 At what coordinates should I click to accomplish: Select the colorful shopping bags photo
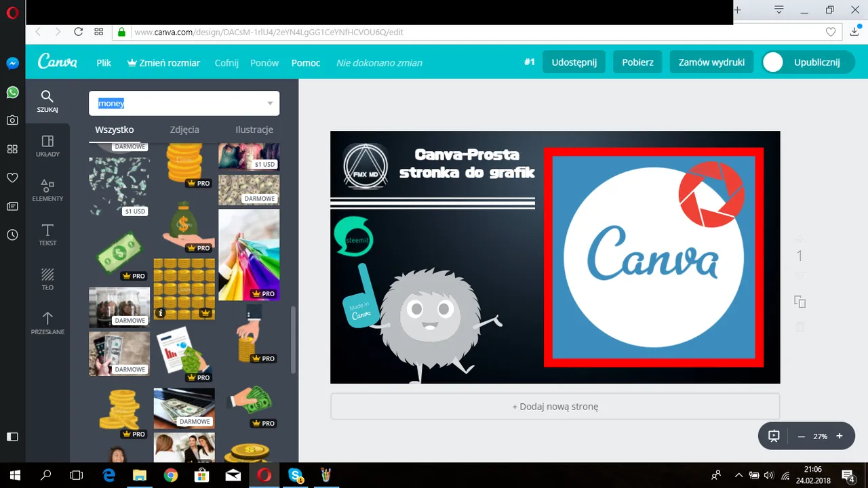point(249,254)
